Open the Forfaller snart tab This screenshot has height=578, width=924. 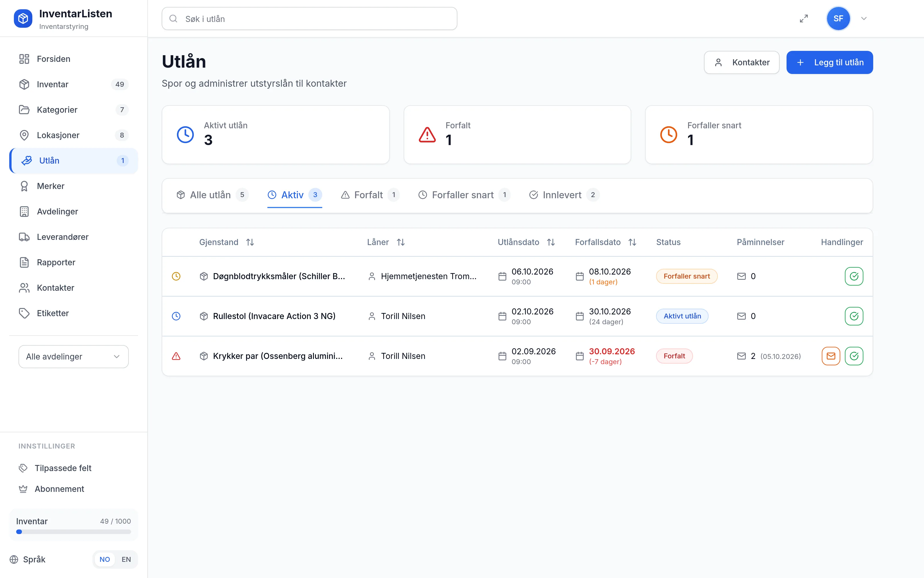(464, 195)
